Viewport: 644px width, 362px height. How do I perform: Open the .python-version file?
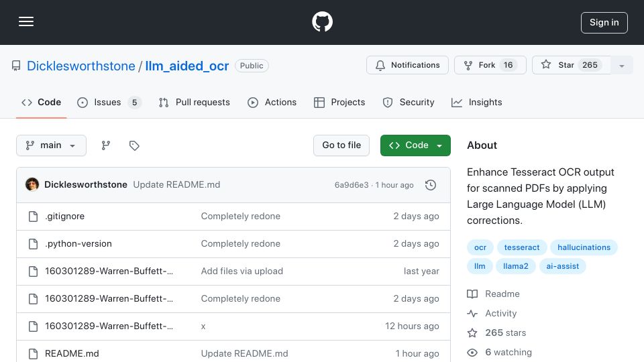click(x=78, y=244)
